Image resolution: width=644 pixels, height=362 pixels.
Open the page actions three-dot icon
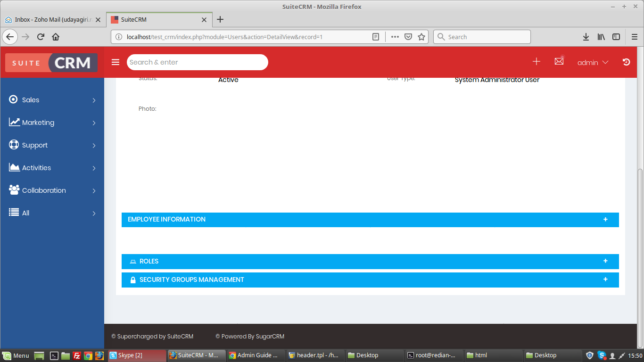point(395,37)
